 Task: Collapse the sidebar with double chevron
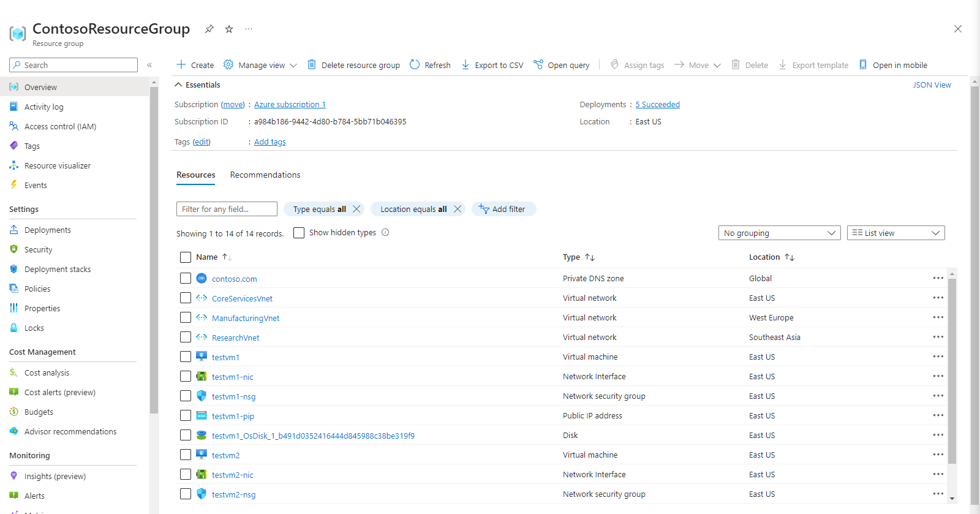(x=149, y=65)
